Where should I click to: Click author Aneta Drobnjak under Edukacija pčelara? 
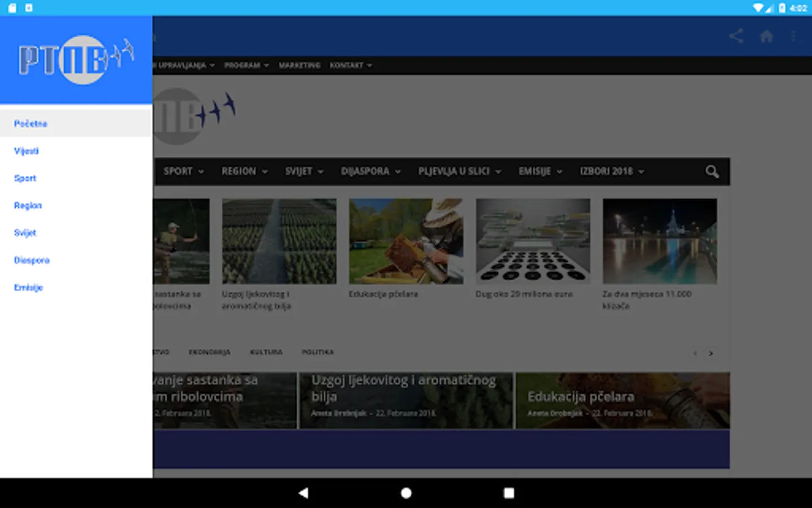[x=555, y=414]
